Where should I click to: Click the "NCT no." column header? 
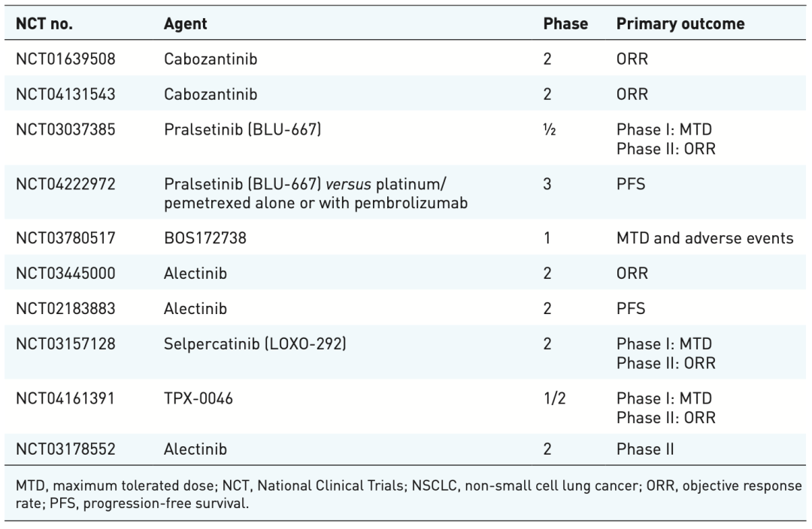click(44, 23)
